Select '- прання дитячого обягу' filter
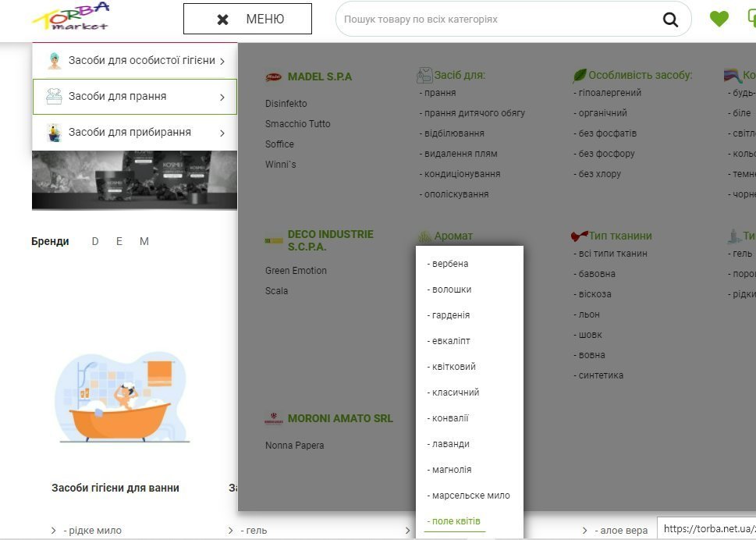756x540 pixels. click(472, 113)
